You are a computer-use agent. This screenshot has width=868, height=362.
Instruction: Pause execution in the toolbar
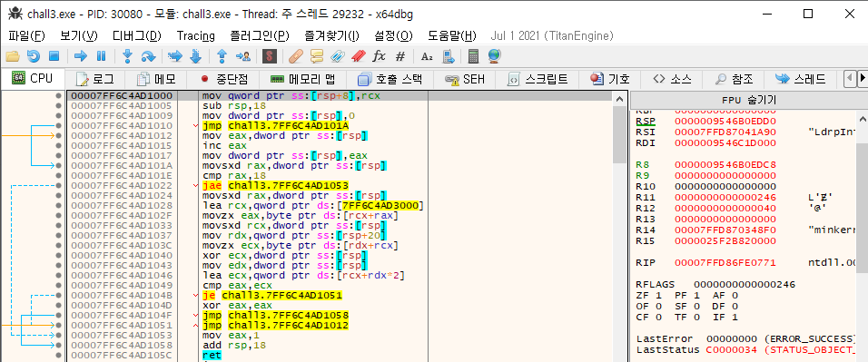pyautogui.click(x=102, y=56)
